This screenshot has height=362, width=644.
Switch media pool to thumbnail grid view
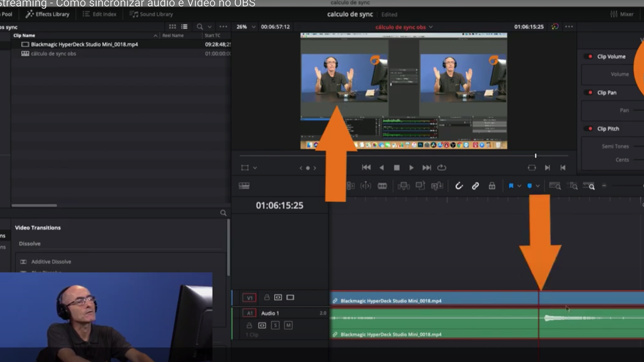172,26
